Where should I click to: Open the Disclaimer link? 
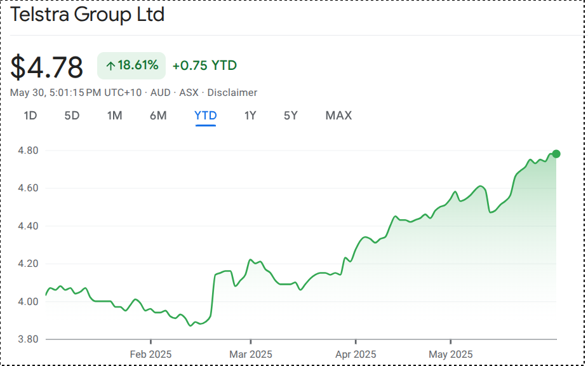click(x=232, y=93)
